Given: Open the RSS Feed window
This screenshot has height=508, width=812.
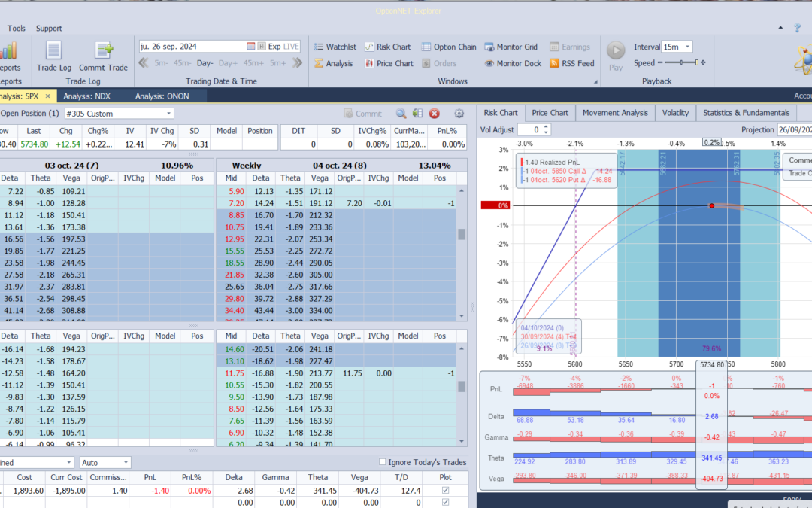Looking at the screenshot, I should pos(571,63).
